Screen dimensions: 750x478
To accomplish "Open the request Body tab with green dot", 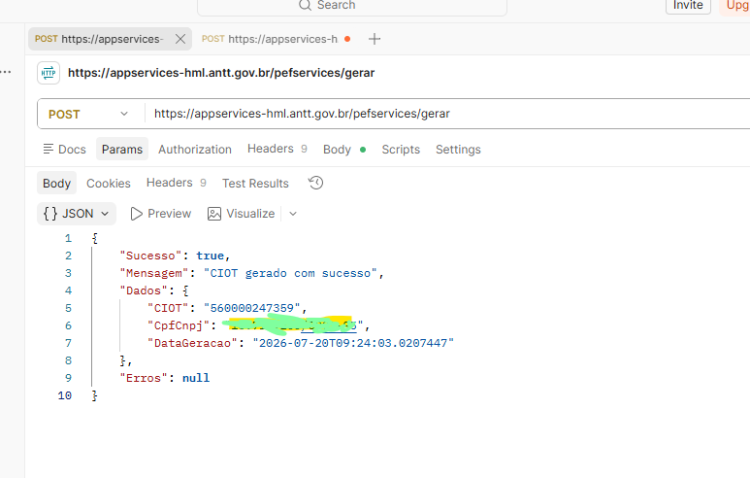I will point(344,149).
